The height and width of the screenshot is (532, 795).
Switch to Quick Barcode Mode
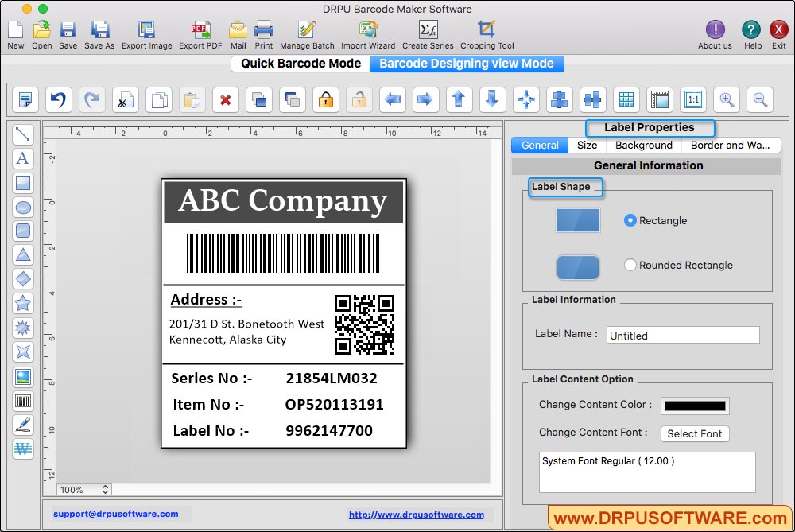coord(300,63)
